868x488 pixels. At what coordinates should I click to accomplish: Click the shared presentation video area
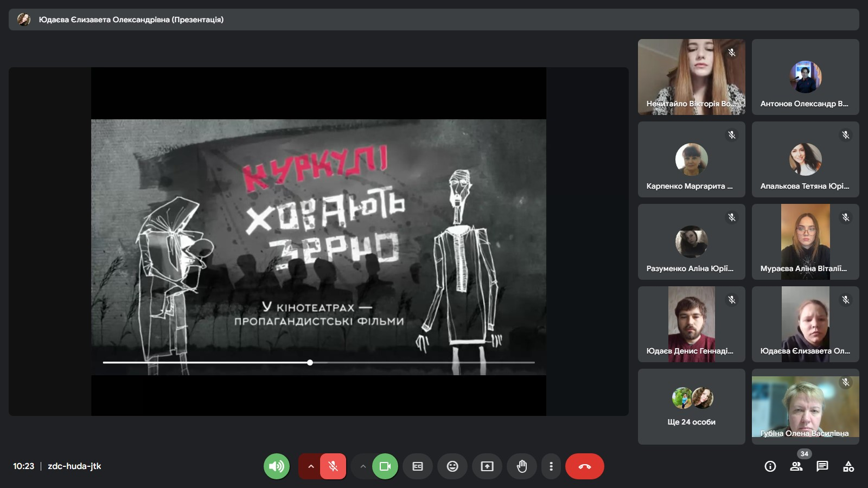318,241
